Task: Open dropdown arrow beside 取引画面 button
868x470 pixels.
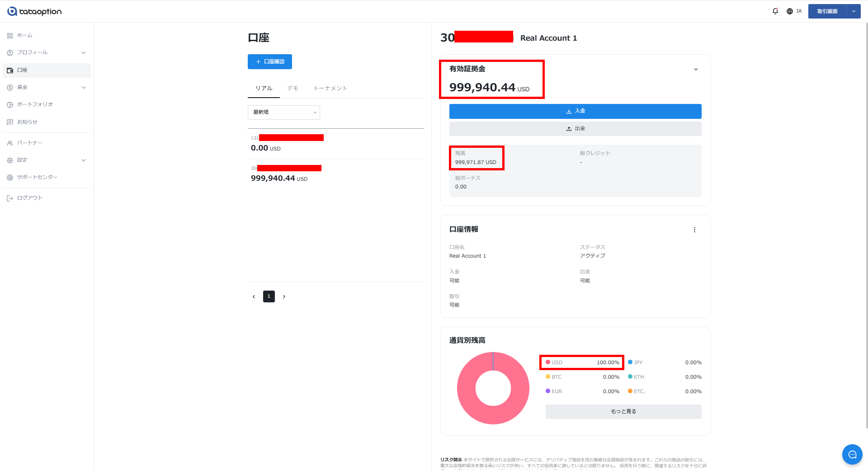Action: pos(854,11)
